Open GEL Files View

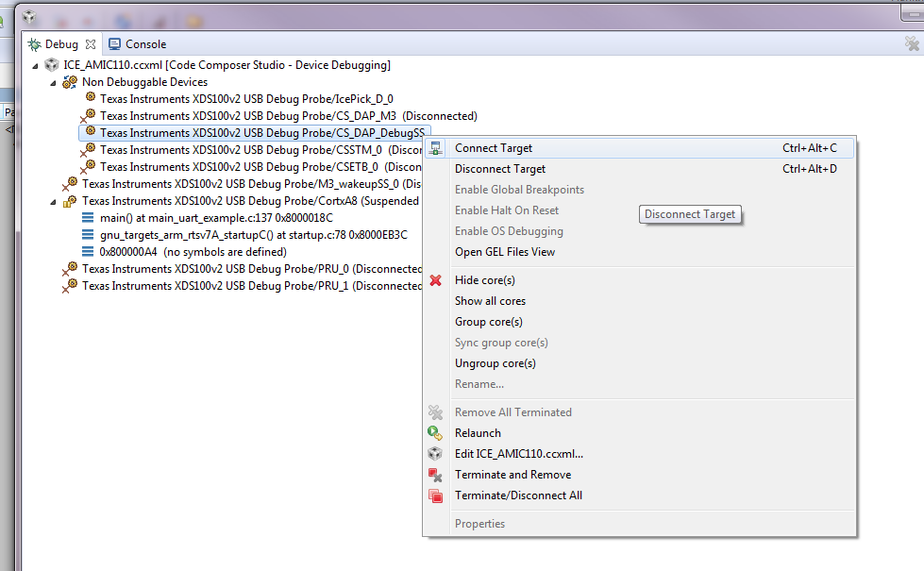(x=639, y=252)
